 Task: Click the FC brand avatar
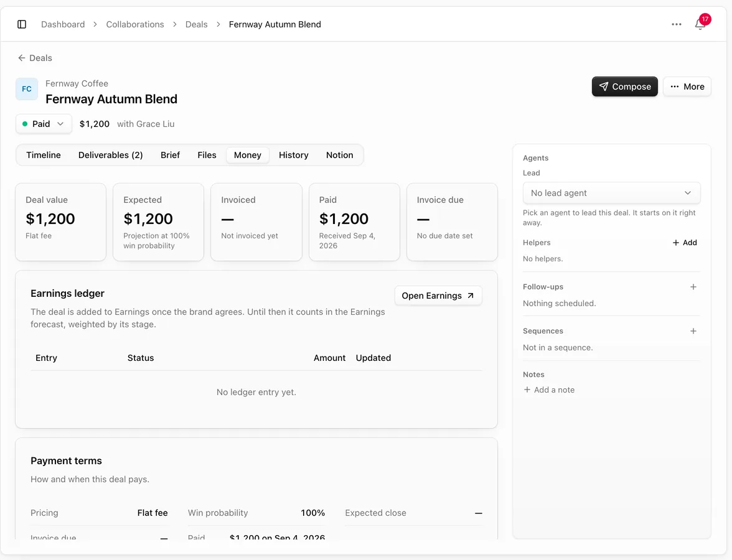tap(27, 88)
